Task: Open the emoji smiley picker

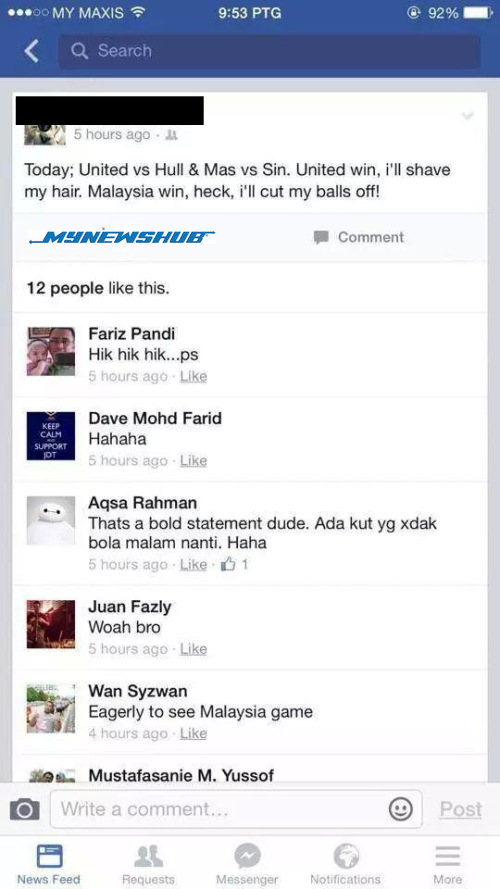Action: [x=400, y=809]
